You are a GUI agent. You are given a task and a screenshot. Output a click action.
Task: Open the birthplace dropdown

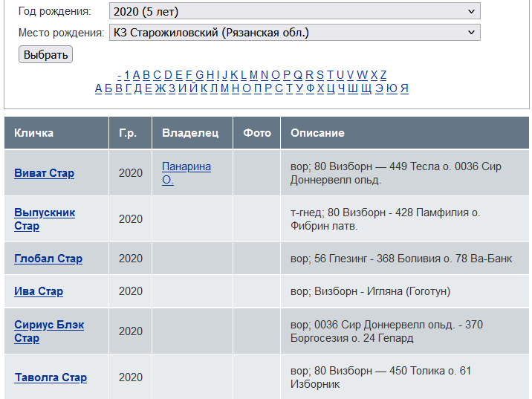pos(294,33)
